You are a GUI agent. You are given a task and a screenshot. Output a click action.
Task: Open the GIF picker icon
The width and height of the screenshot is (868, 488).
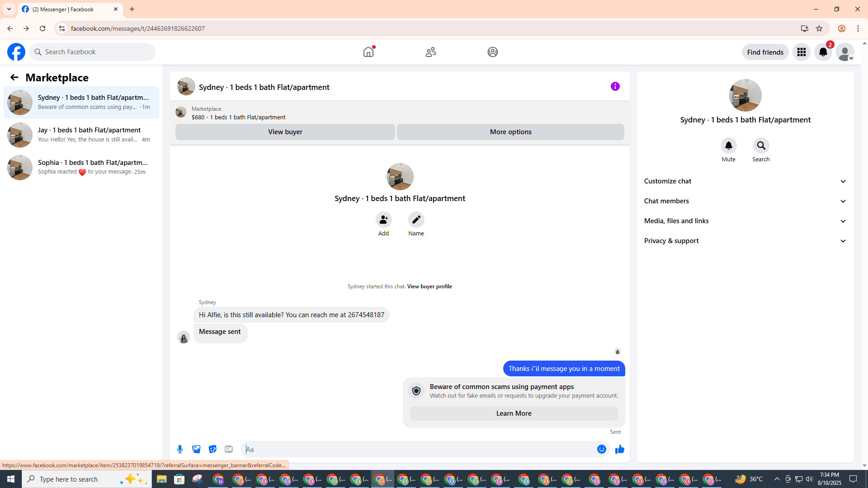click(229, 449)
